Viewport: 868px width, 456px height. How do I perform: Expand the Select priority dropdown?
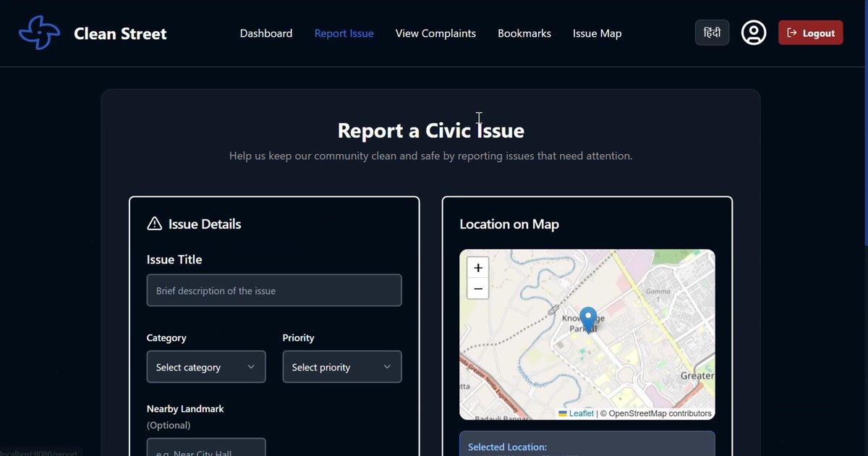(342, 367)
